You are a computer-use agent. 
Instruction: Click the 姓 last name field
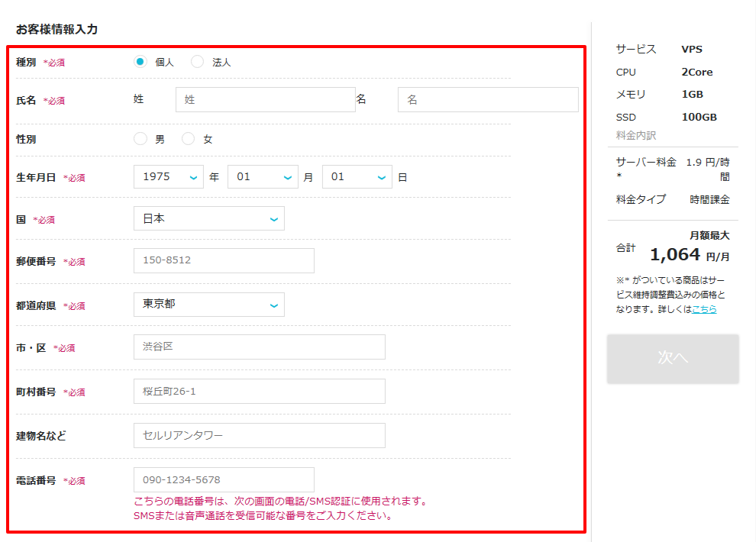point(265,100)
